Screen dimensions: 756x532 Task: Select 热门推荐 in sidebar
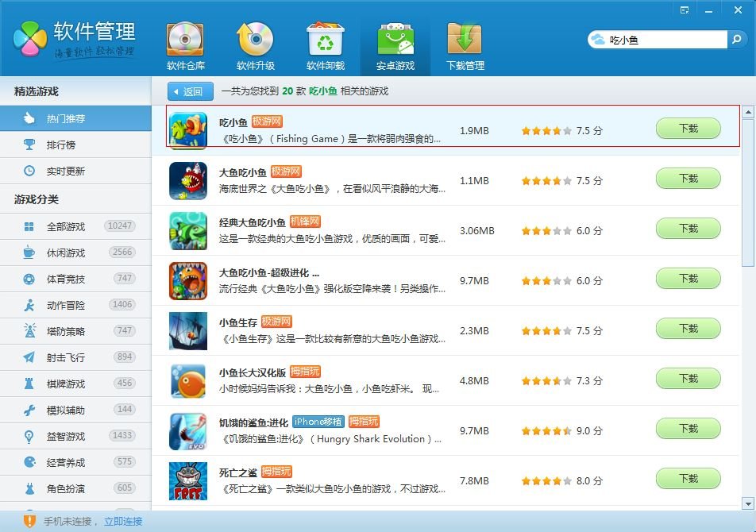pos(75,118)
